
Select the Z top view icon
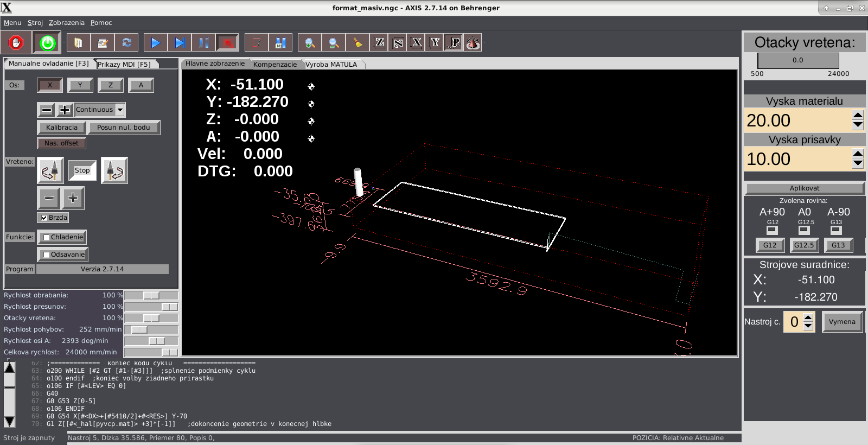click(380, 43)
